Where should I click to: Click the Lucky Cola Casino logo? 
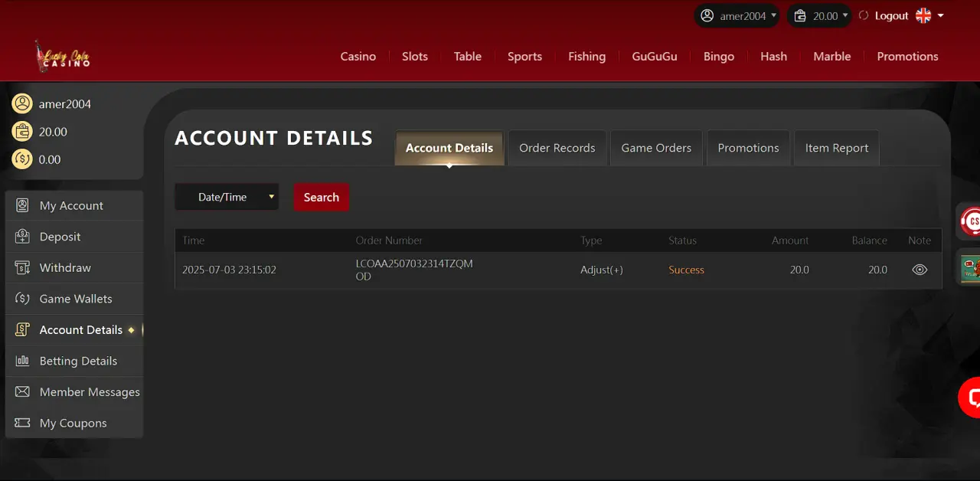coord(62,56)
